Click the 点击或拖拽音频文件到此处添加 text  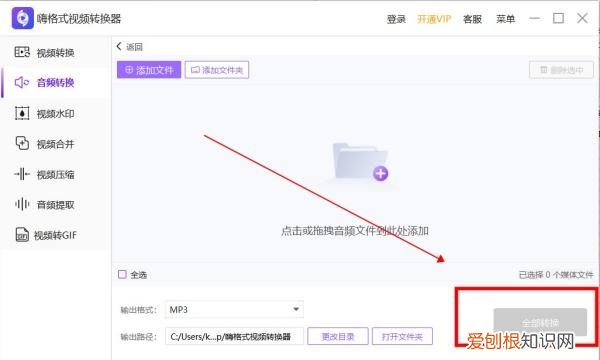pyautogui.click(x=355, y=231)
